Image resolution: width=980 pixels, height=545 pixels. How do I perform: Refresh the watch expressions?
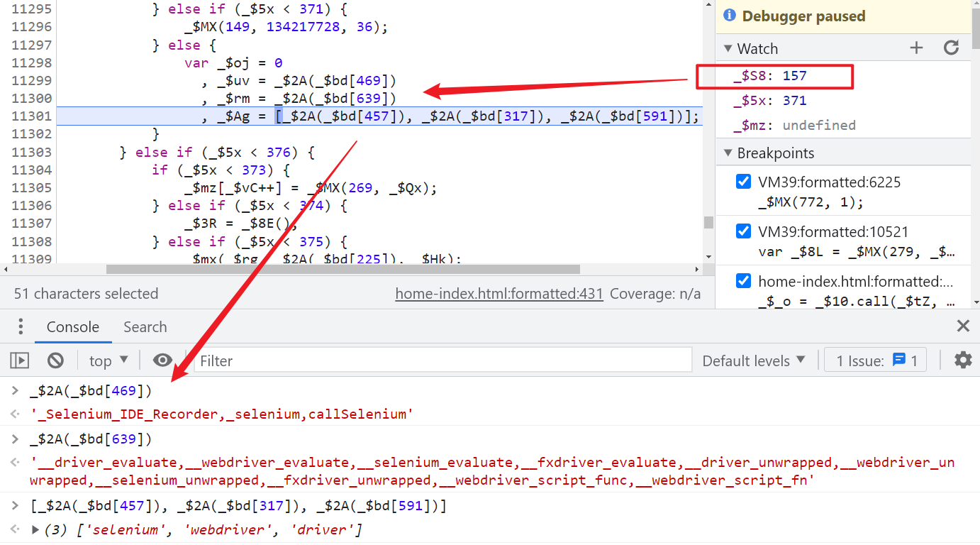point(951,48)
